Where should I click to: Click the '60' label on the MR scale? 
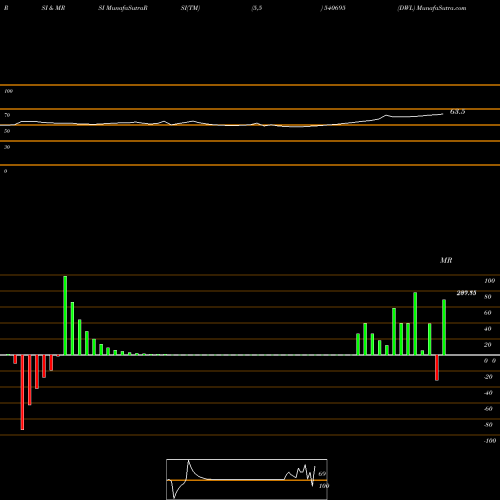[x=488, y=313]
